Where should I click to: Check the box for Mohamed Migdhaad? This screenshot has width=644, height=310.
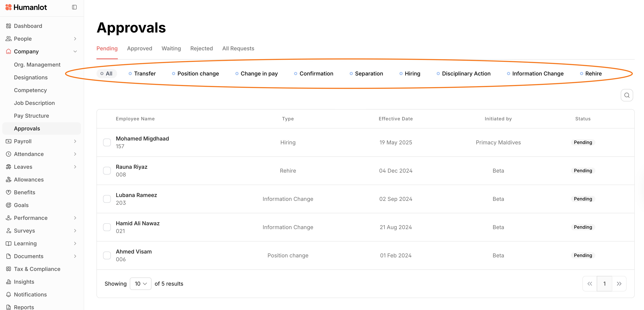(x=107, y=143)
